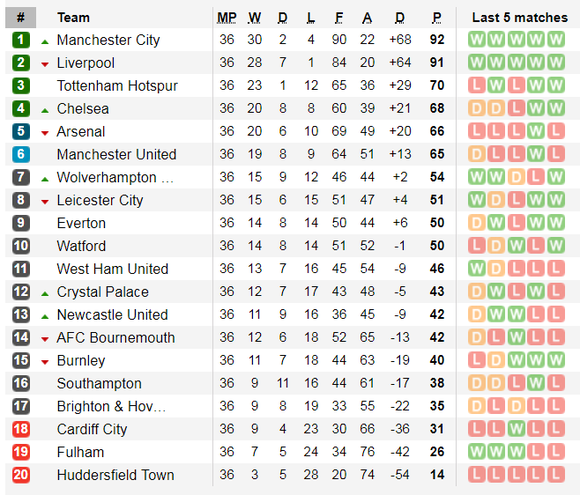Click the rank 5 dark blue badge
The height and width of the screenshot is (495, 580).
pos(21,131)
